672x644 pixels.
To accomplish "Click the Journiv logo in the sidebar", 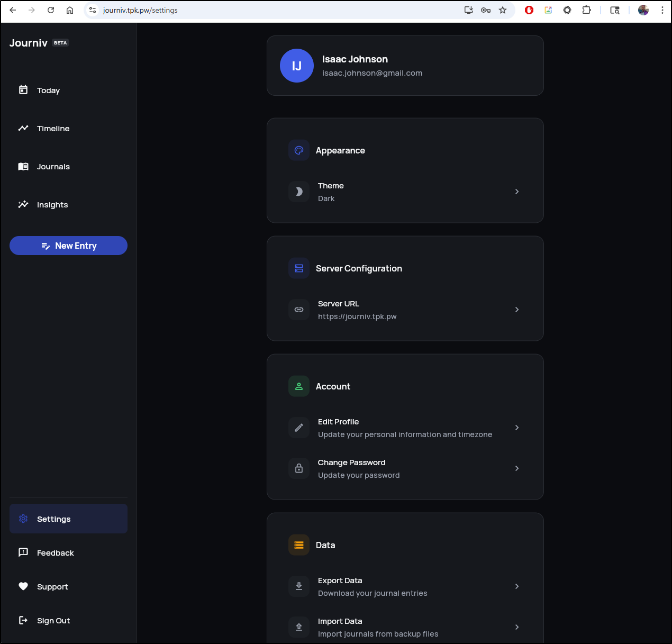I will point(29,43).
